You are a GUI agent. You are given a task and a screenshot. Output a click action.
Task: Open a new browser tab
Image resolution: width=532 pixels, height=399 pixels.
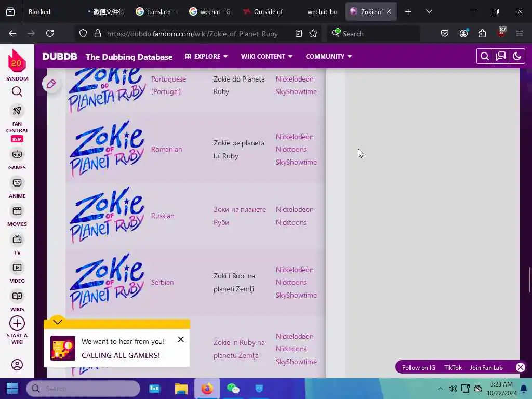click(x=408, y=12)
